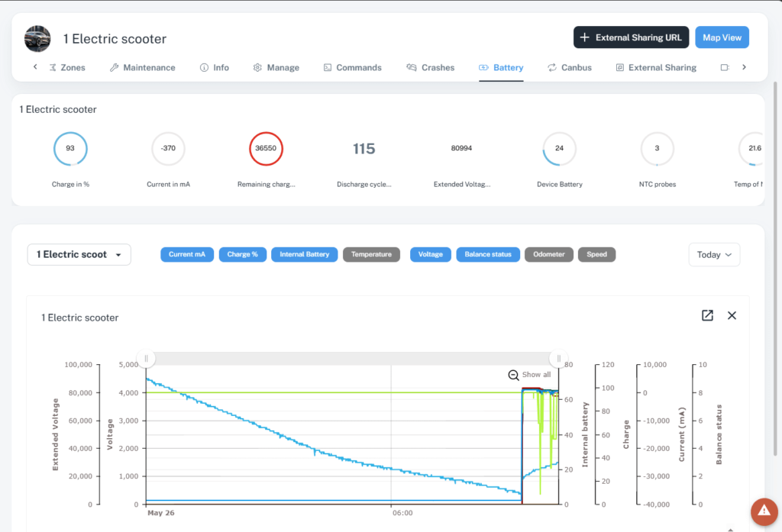Enable the Temperature series chip
782x532 pixels.
tap(371, 254)
